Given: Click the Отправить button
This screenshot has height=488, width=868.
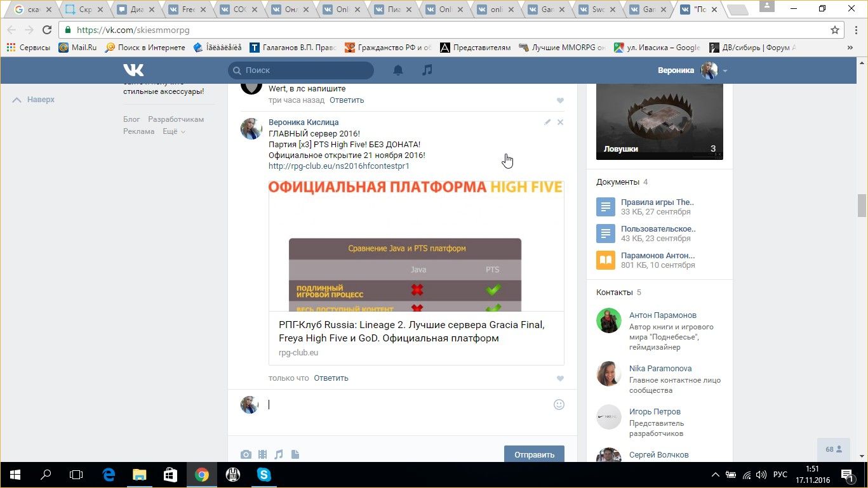Looking at the screenshot, I should click(534, 454).
